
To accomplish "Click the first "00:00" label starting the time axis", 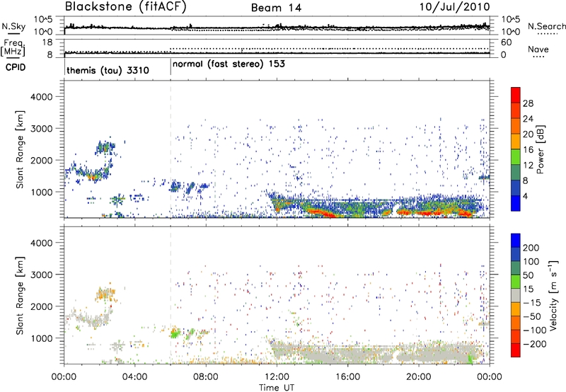I will (x=64, y=377).
